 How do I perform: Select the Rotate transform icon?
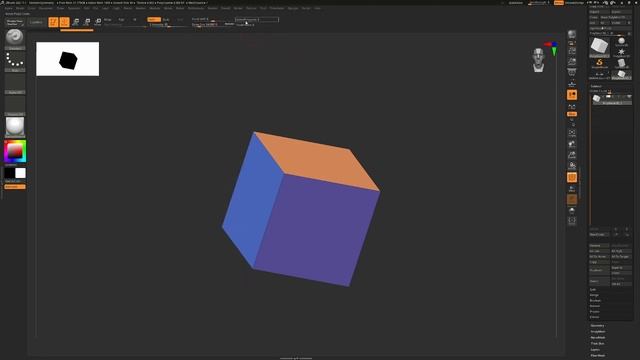coord(98,22)
